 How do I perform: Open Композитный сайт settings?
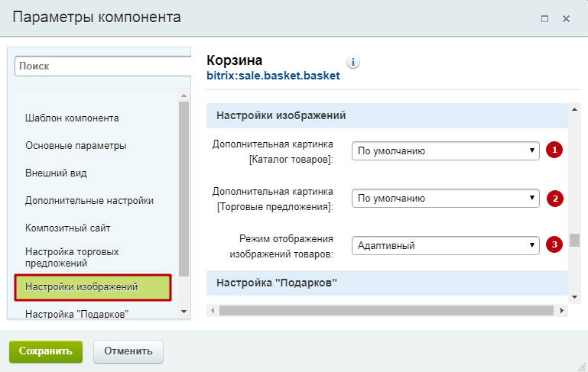click(x=69, y=228)
